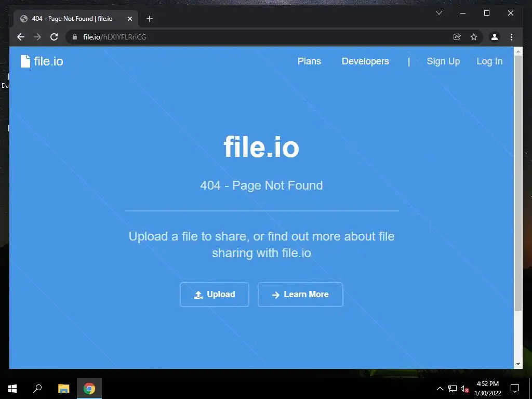Open Windows taskbar search

coord(37,389)
